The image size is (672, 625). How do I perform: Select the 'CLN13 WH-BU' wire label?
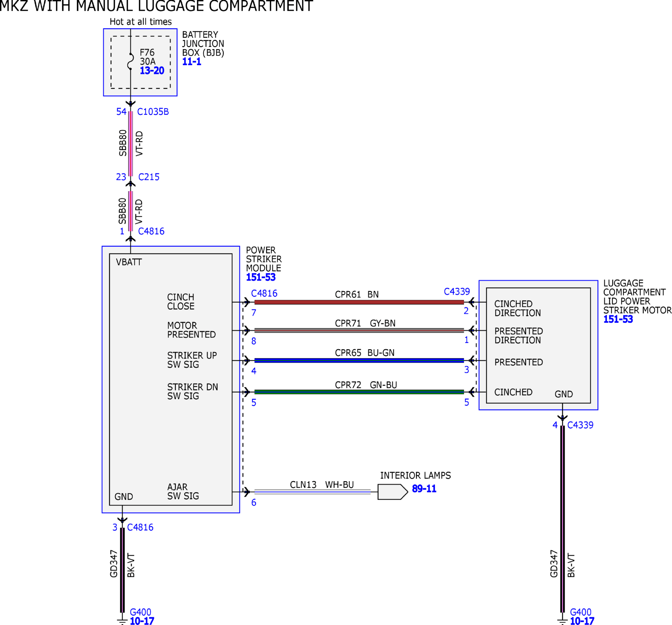[x=322, y=485]
